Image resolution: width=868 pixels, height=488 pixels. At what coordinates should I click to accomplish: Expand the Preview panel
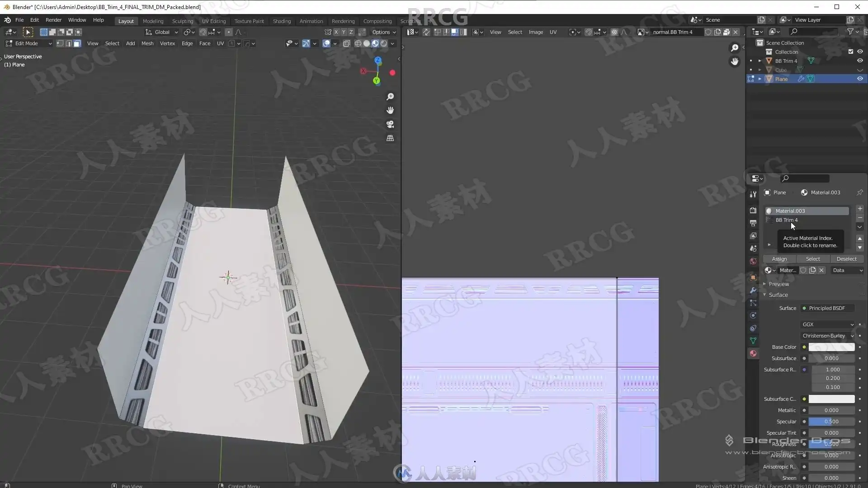click(778, 284)
